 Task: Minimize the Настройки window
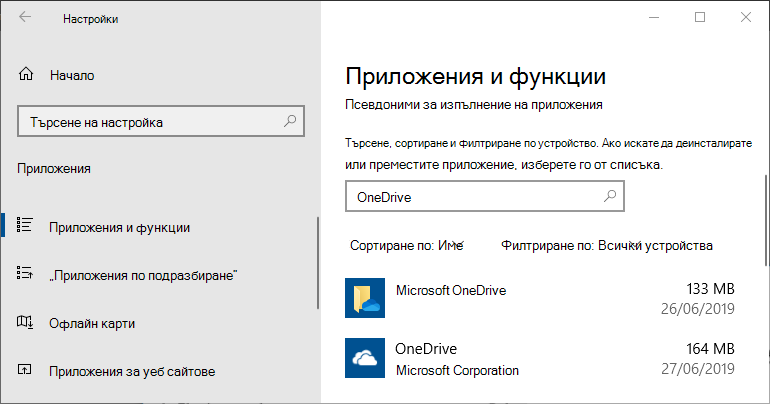coord(654,17)
